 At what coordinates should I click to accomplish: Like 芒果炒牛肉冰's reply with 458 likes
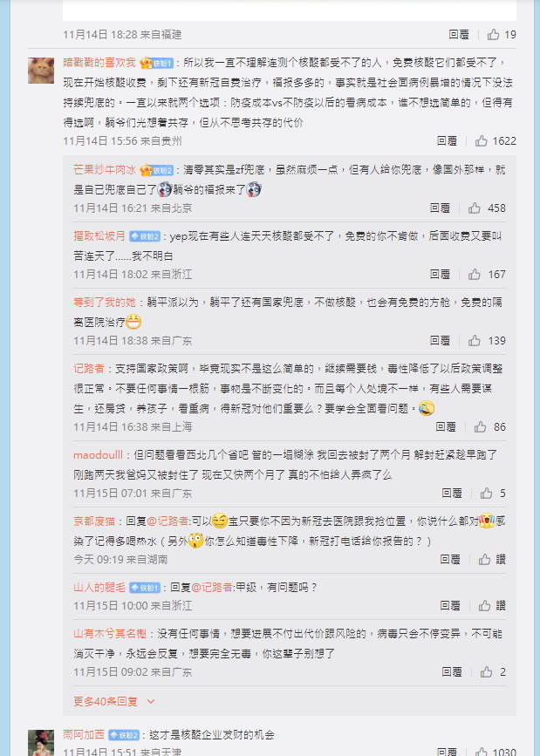pyautogui.click(x=487, y=208)
